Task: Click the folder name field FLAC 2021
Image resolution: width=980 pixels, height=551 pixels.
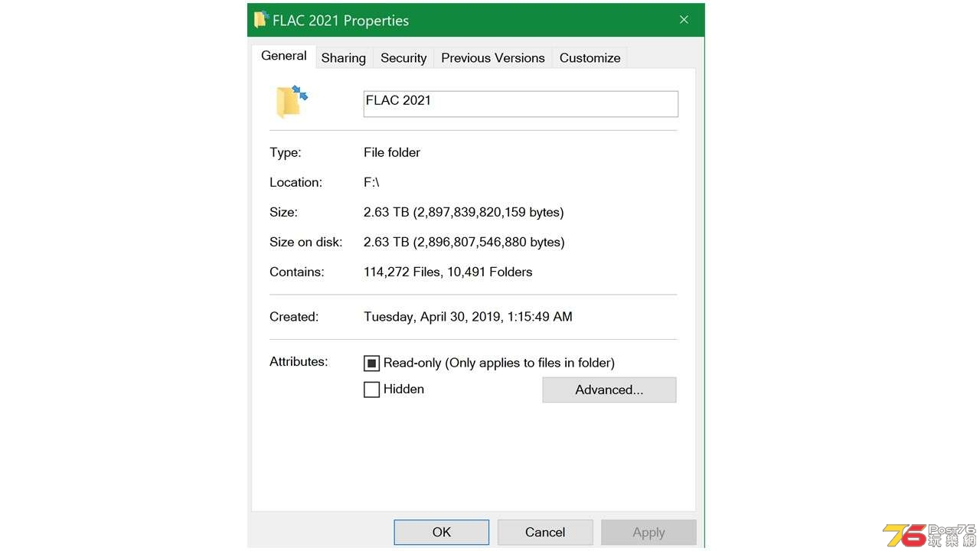Action: click(x=521, y=104)
